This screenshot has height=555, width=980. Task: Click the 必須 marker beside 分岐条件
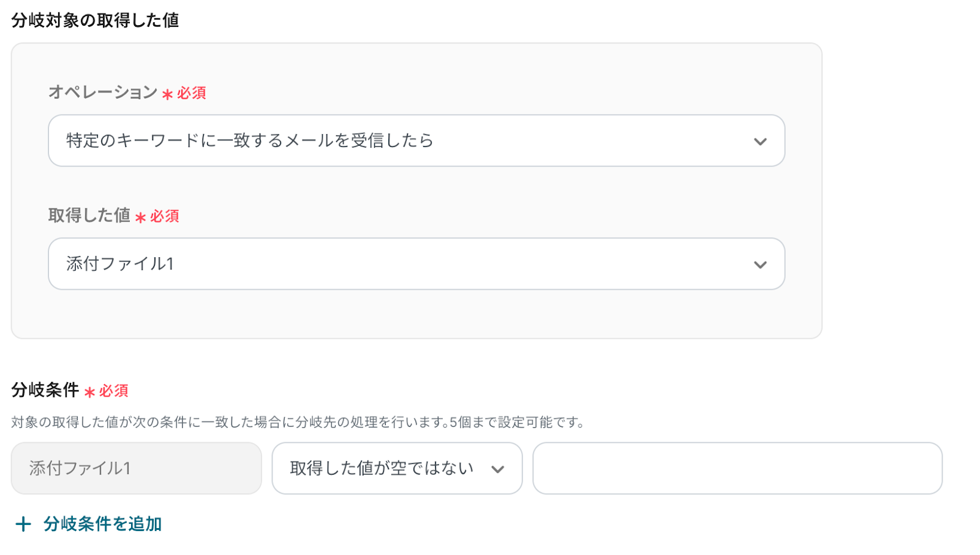click(114, 391)
